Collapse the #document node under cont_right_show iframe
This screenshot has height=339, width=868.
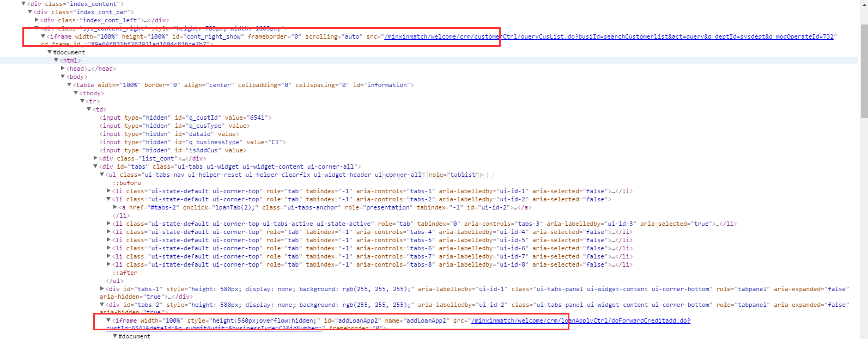pyautogui.click(x=50, y=52)
